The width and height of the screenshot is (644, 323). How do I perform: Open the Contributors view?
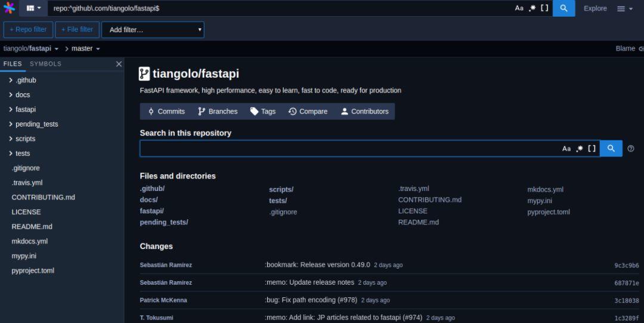pos(365,112)
